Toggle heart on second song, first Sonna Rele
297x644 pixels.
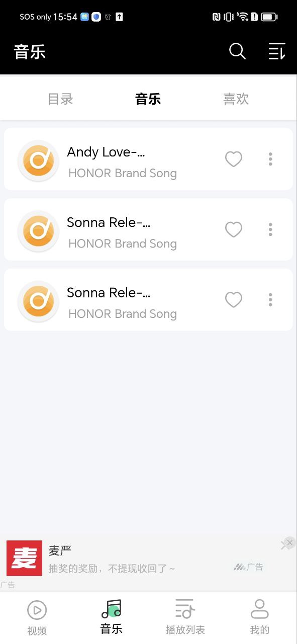pyautogui.click(x=234, y=229)
